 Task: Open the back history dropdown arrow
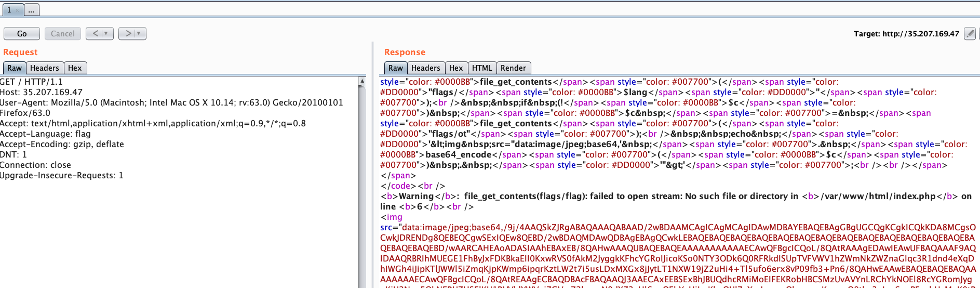click(x=106, y=34)
